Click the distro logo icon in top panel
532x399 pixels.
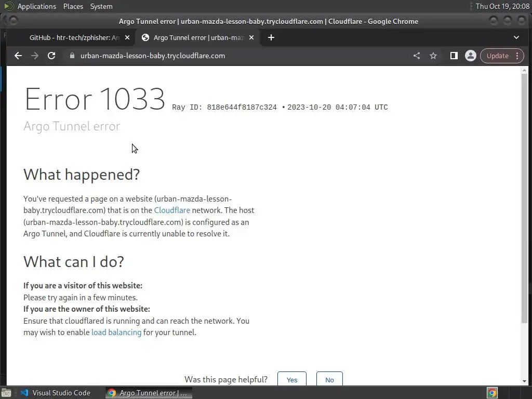pos(8,6)
